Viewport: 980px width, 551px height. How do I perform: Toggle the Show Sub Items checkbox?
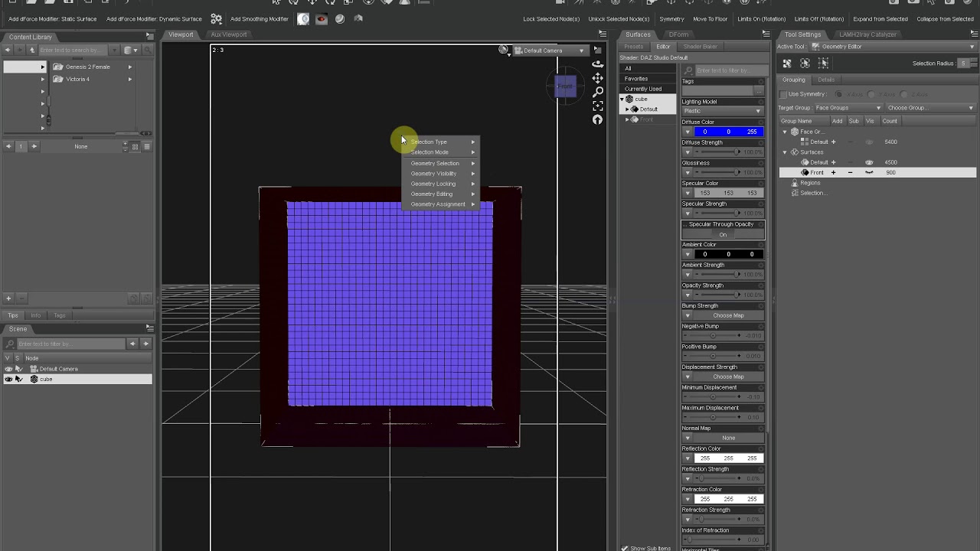625,548
